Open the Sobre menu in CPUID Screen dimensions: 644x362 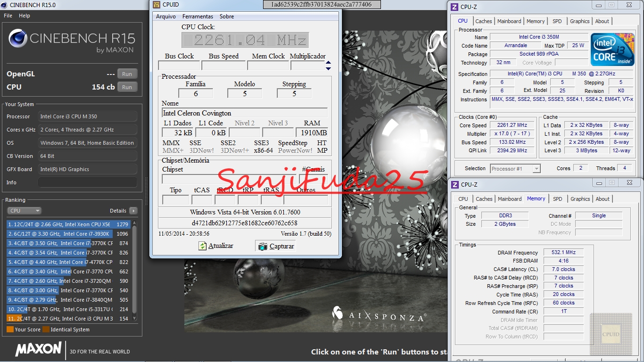click(x=227, y=16)
